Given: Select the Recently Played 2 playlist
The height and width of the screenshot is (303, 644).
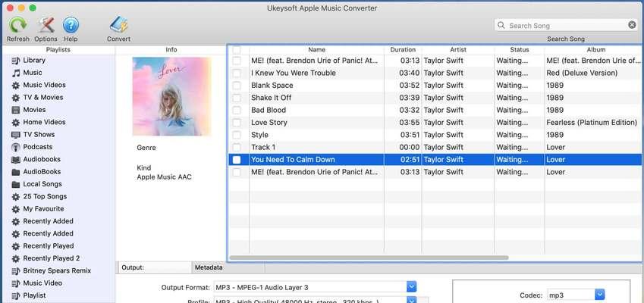Looking at the screenshot, I should [x=52, y=258].
